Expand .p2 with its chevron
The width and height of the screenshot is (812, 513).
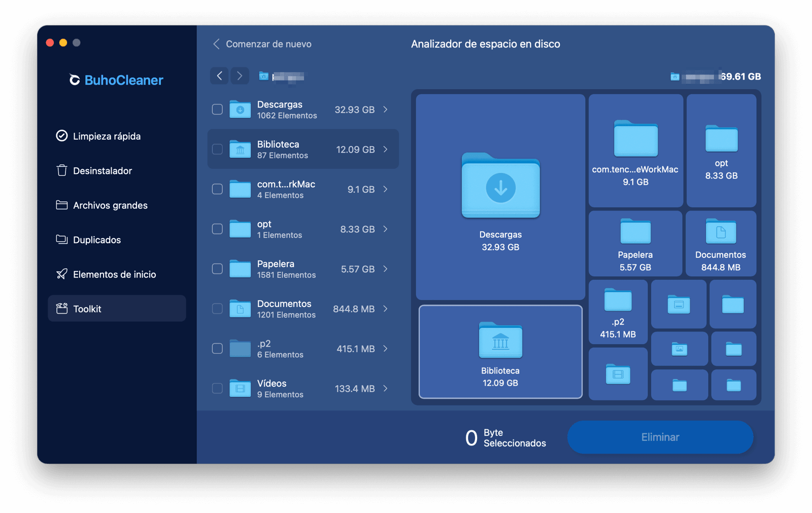coord(386,349)
